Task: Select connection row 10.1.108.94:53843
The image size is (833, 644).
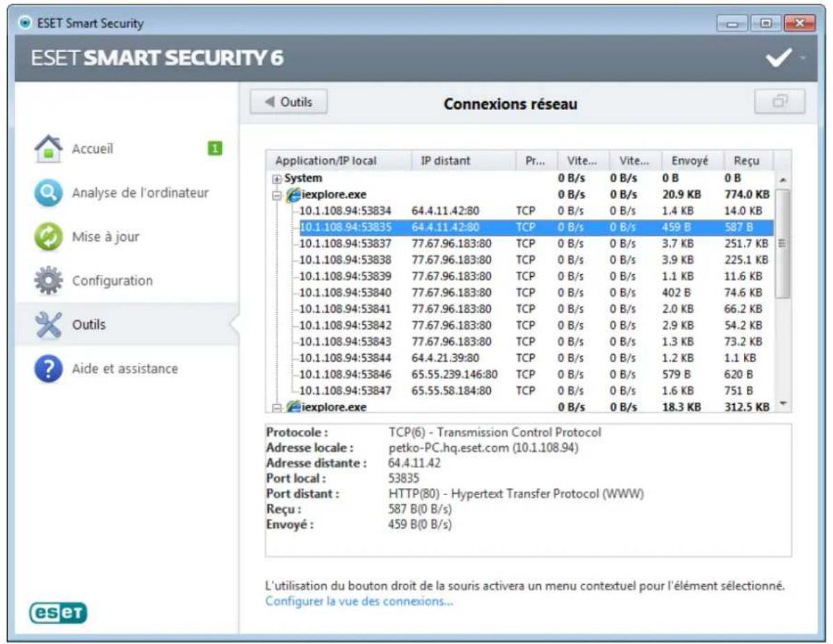Action: pos(535,341)
